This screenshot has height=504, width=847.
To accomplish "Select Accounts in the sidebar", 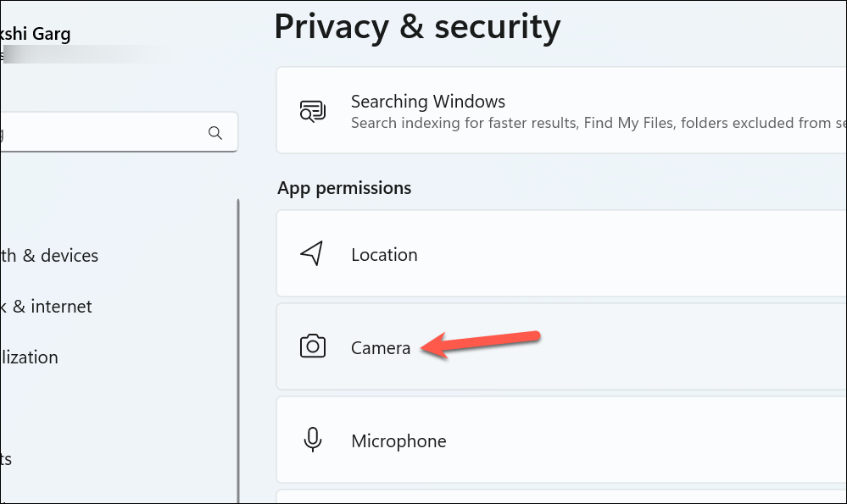I will 6,459.
